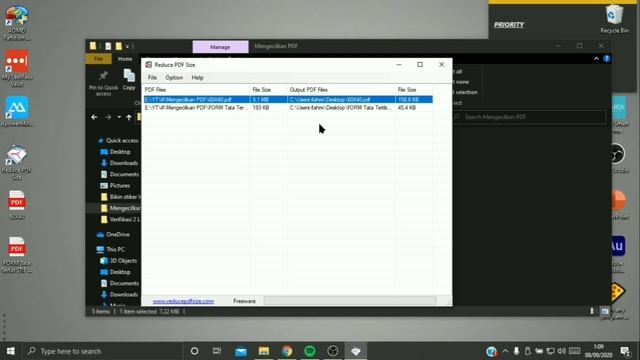The image size is (640, 360).
Task: Click the Output PDF Files column header
Action: pos(341,89)
